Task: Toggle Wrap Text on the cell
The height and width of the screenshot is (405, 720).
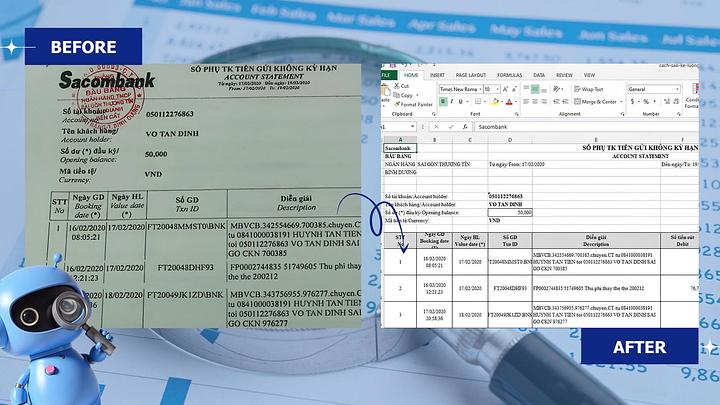Action: [x=590, y=89]
